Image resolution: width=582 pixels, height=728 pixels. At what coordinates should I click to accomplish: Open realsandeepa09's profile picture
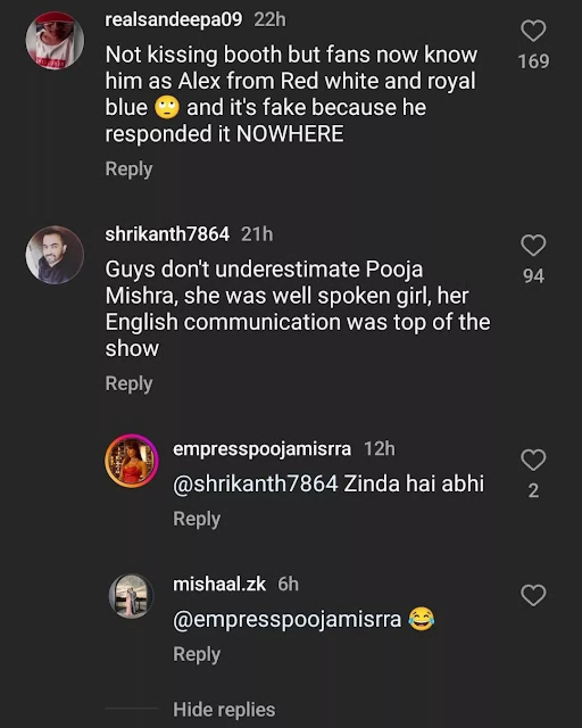pyautogui.click(x=55, y=41)
